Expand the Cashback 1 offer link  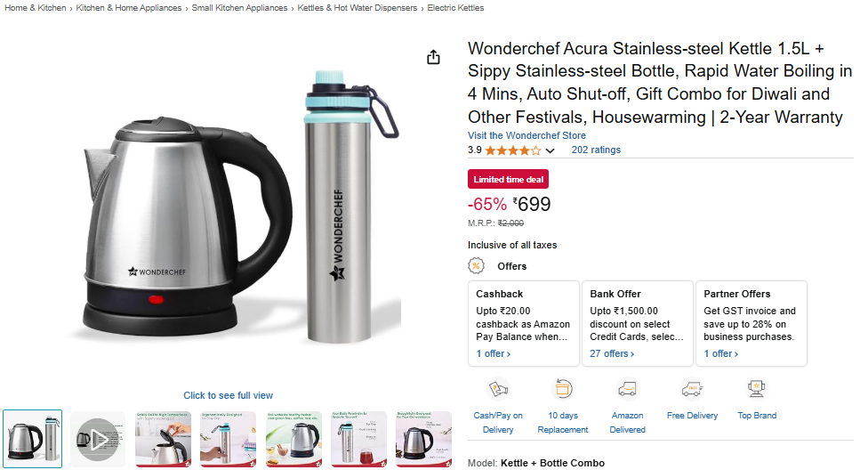[x=493, y=353]
